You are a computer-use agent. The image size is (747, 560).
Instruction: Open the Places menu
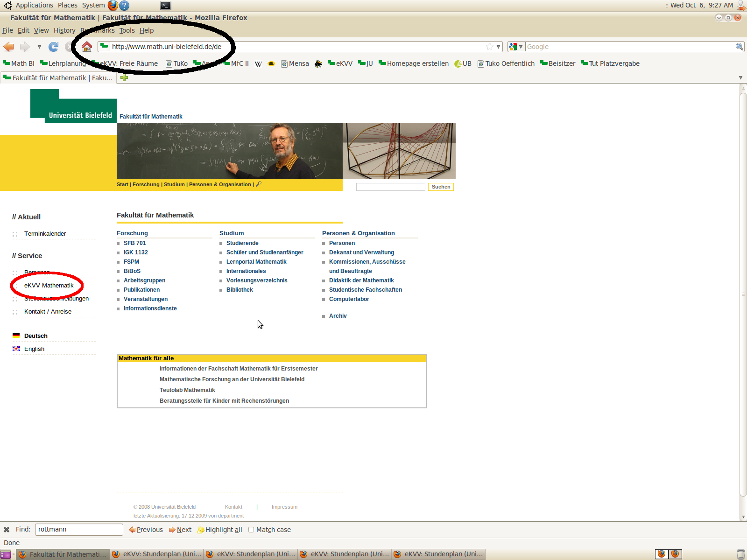tap(68, 5)
